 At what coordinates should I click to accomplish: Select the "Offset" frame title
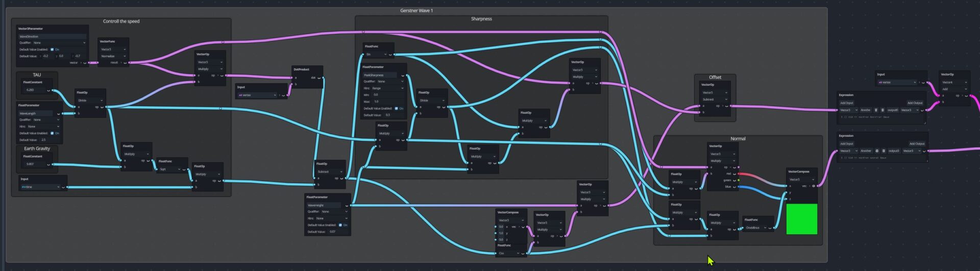(715, 77)
